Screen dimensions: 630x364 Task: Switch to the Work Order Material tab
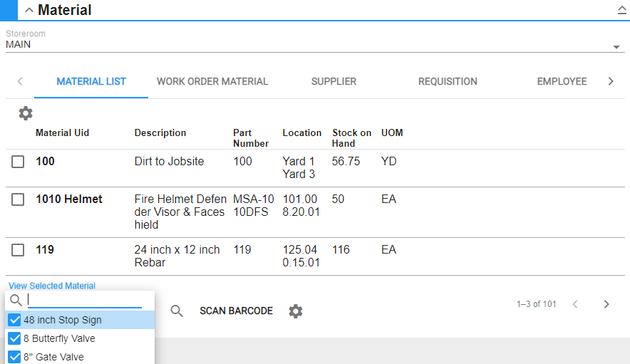[212, 81]
